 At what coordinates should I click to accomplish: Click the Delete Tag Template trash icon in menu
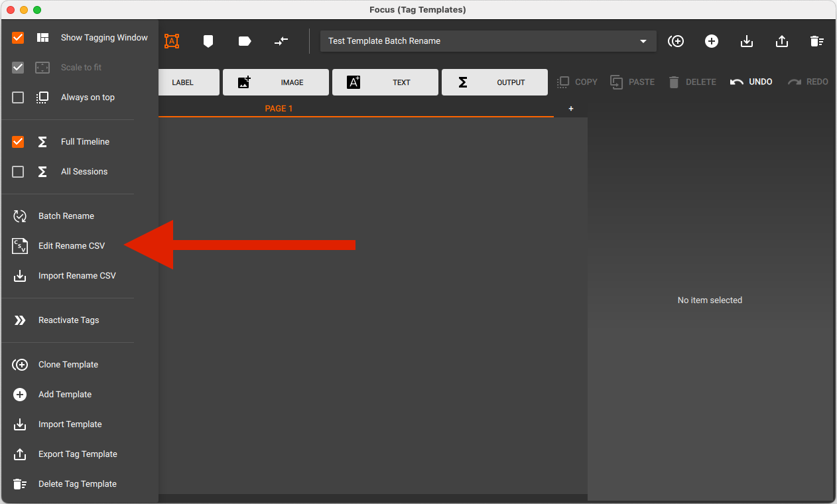tap(20, 484)
